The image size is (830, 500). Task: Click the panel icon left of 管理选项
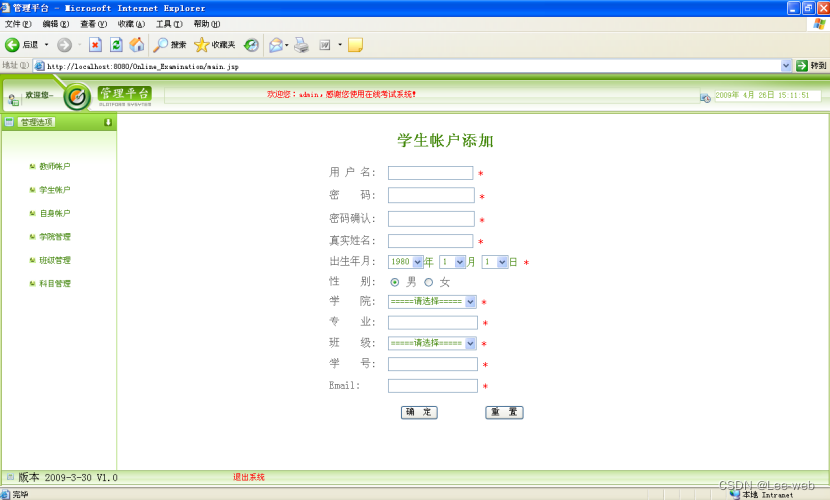[x=9, y=122]
